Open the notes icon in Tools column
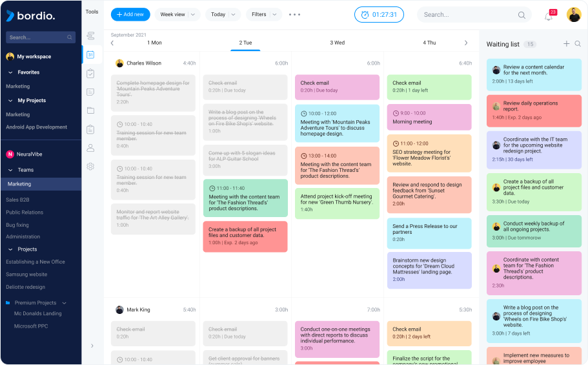Screen dimensions: 588x365 click(90, 92)
